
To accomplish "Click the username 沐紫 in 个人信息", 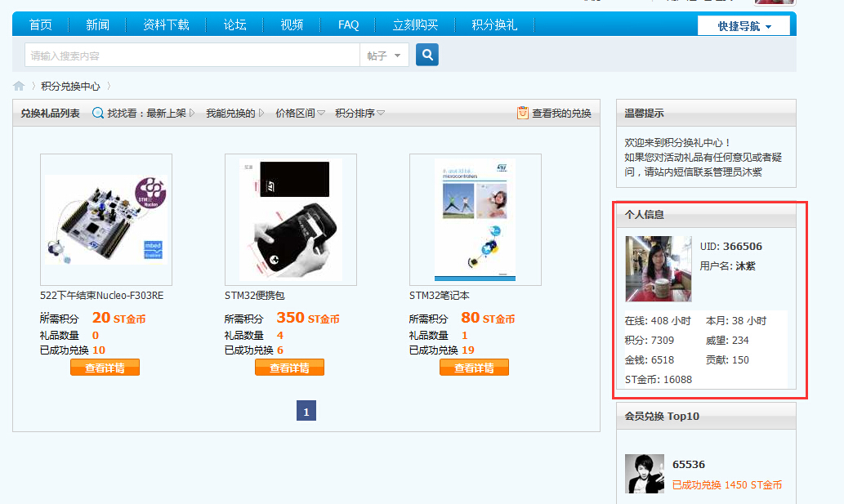I will tap(745, 265).
